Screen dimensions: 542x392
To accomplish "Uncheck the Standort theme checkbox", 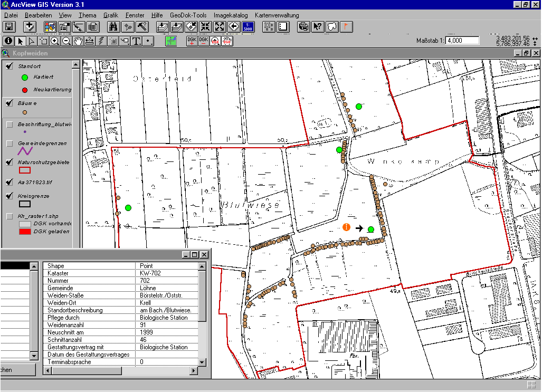I will 9,66.
